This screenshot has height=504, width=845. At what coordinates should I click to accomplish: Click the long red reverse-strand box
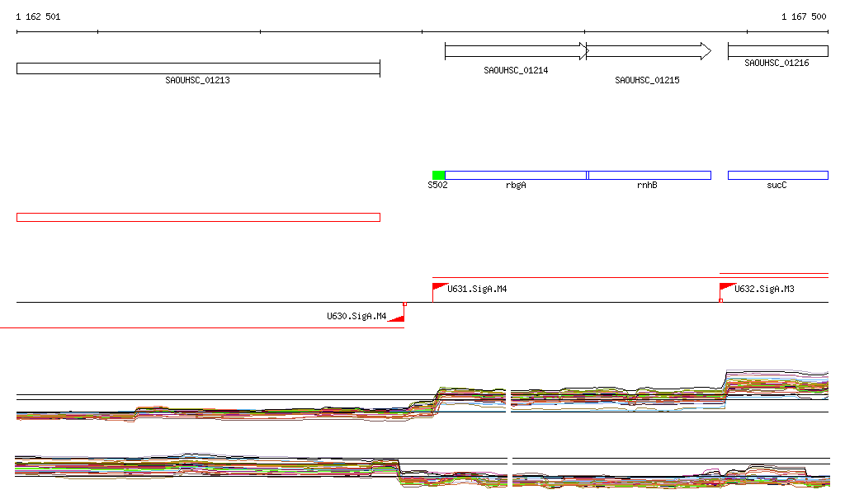(x=198, y=218)
